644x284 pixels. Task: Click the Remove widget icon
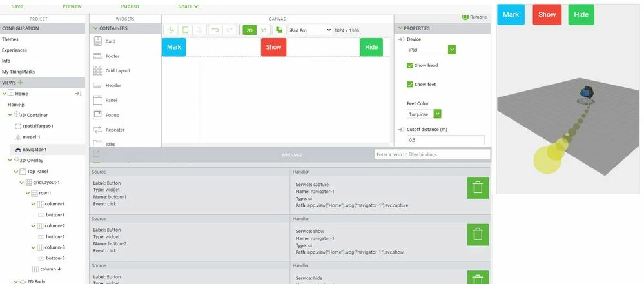(465, 17)
